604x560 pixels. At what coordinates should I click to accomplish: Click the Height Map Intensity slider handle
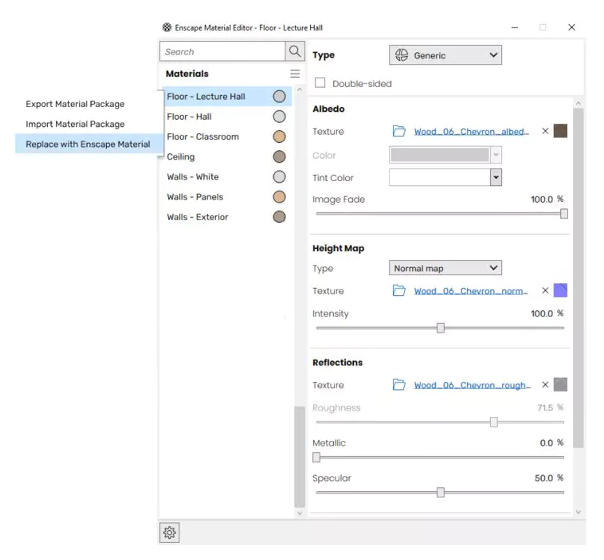[x=441, y=328]
